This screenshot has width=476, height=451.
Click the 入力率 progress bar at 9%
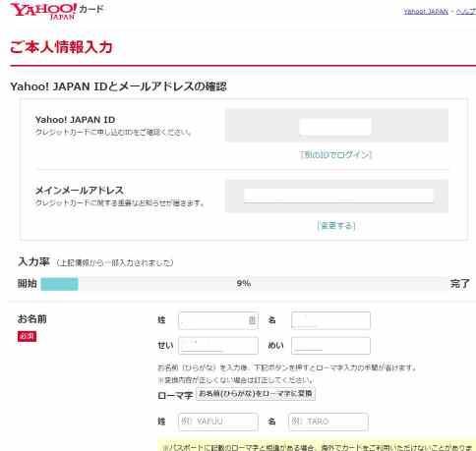[243, 284]
